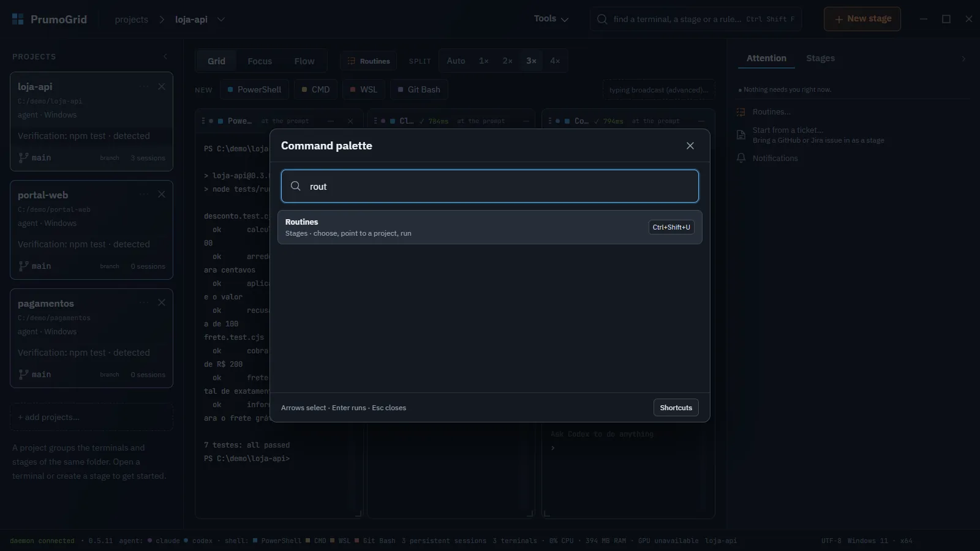Switch to Flow view
The width and height of the screenshot is (980, 551).
(304, 61)
